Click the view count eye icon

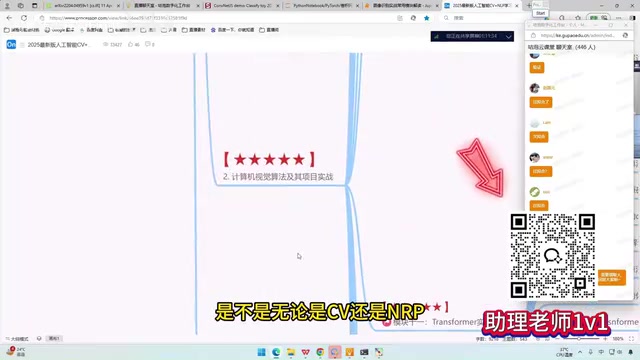[x=105, y=44]
